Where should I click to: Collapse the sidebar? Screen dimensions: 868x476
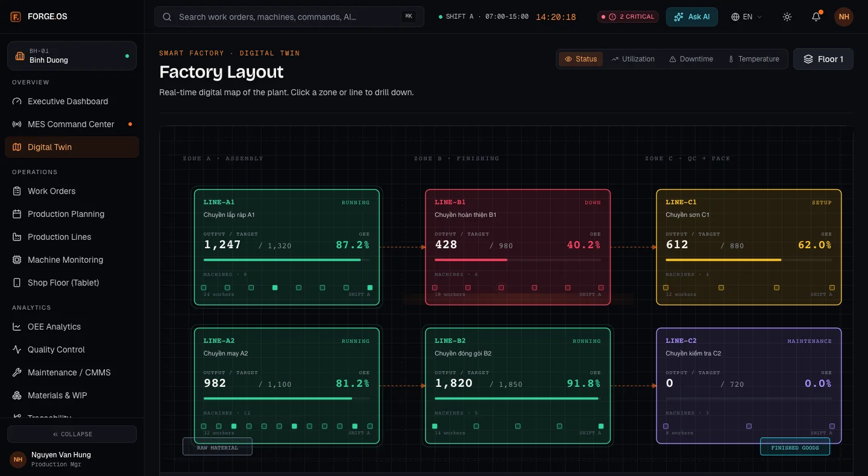pos(72,434)
